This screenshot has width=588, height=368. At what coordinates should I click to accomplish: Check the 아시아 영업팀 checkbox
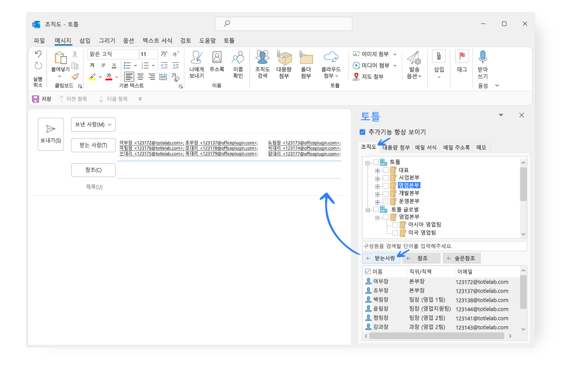coord(395,225)
